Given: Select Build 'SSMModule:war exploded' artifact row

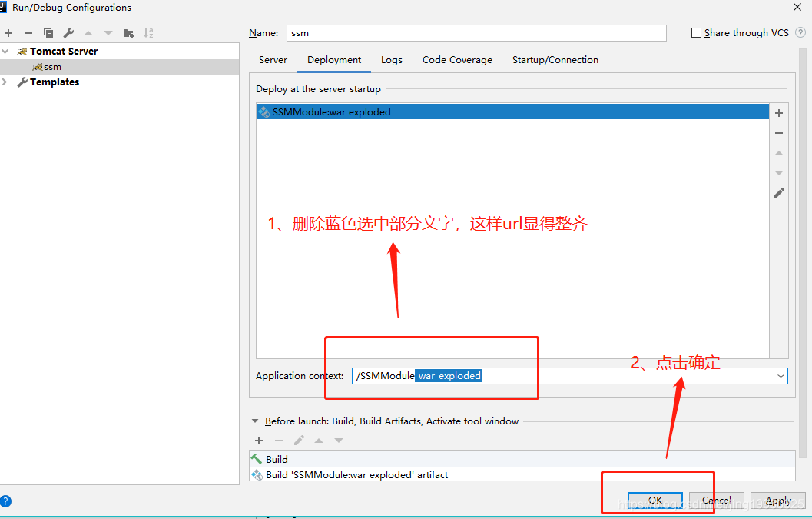Looking at the screenshot, I should (522, 475).
